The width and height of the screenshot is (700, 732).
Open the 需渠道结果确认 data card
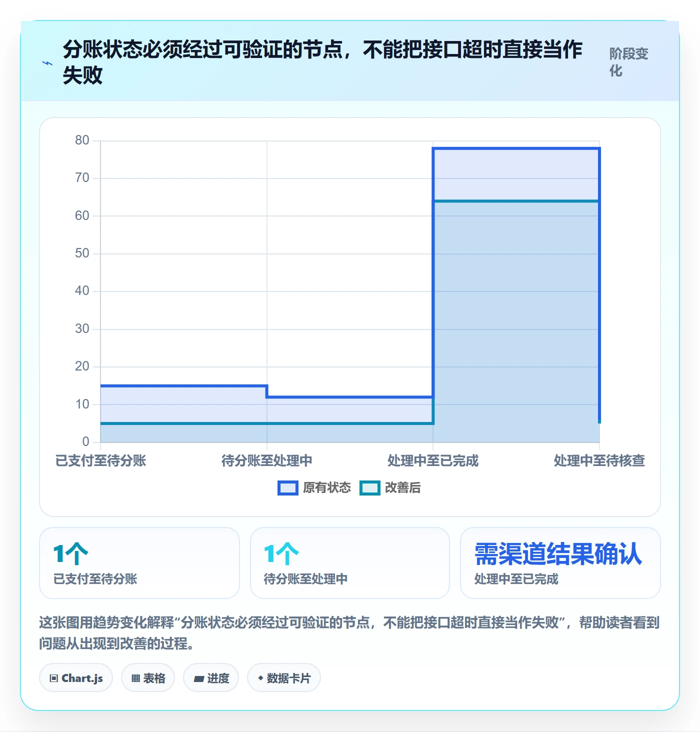560,563
